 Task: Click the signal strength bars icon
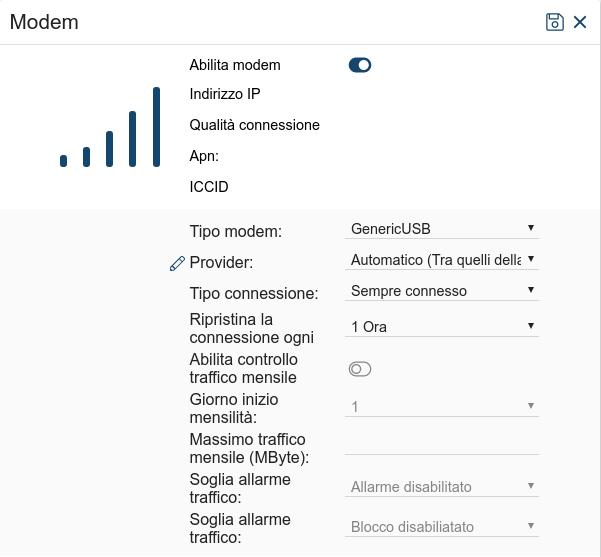coord(110,127)
